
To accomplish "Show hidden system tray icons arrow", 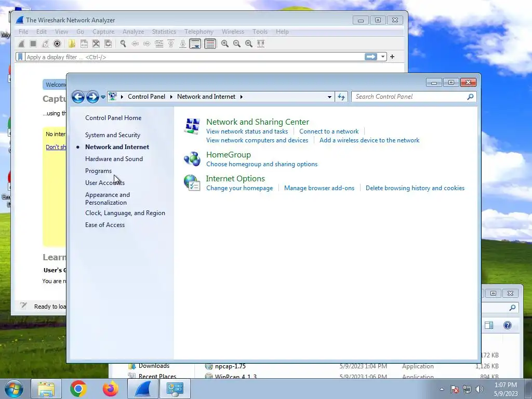I will coord(442,389).
